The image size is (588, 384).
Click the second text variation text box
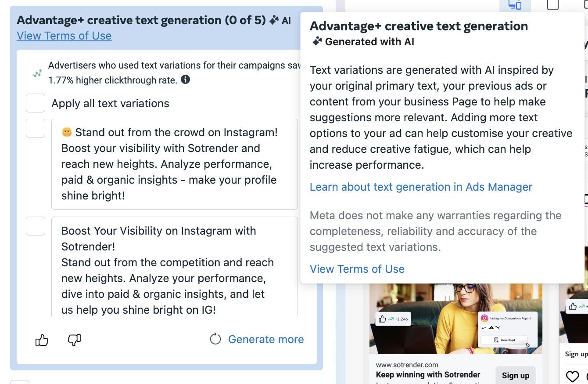[175, 270]
